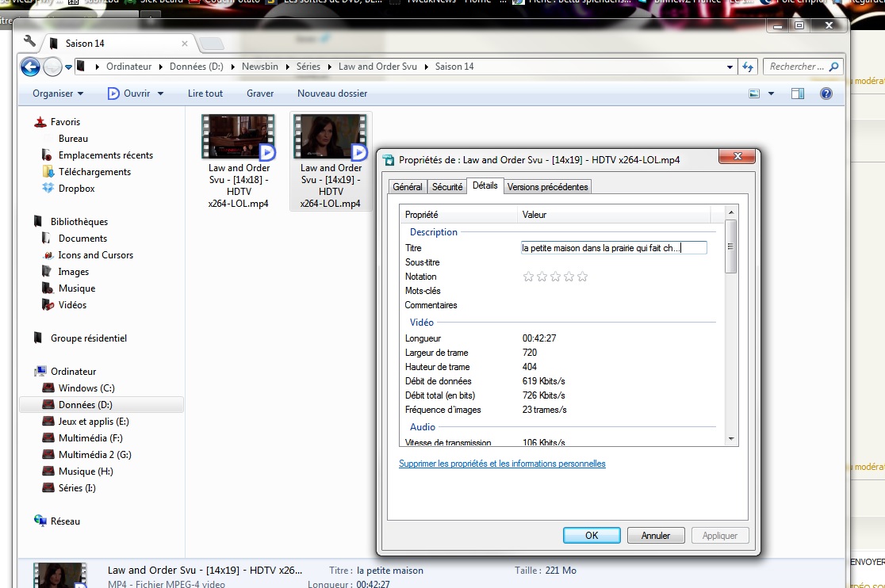Open Téléchargements in the sidebar
Viewport: 885px width, 588px height.
tap(94, 172)
